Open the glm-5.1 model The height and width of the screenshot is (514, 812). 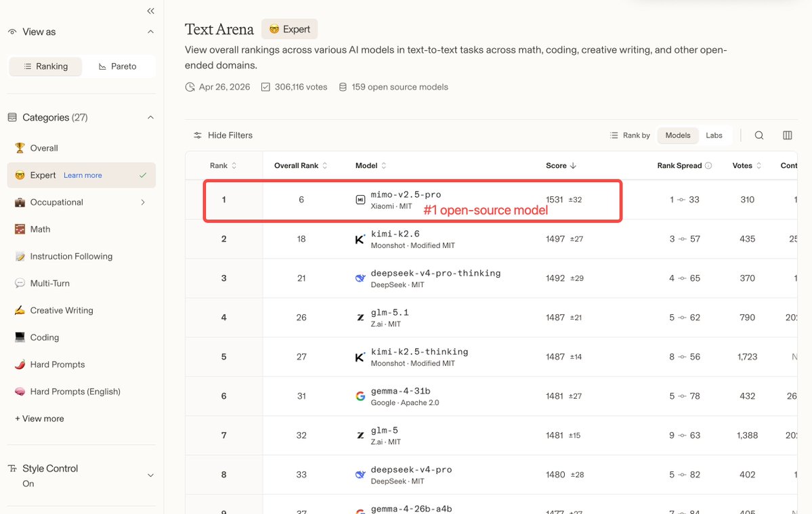pyautogui.click(x=390, y=313)
